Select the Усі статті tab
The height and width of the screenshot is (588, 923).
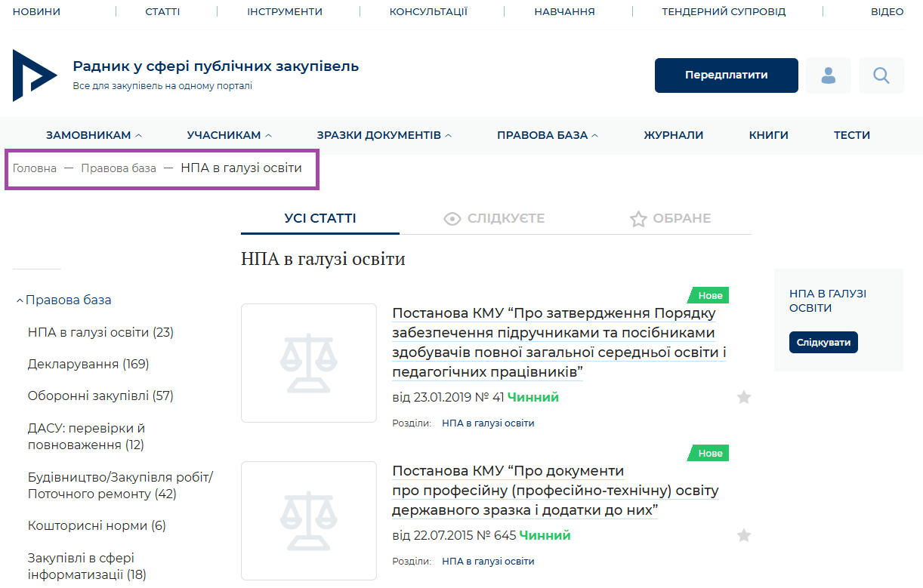(x=320, y=219)
